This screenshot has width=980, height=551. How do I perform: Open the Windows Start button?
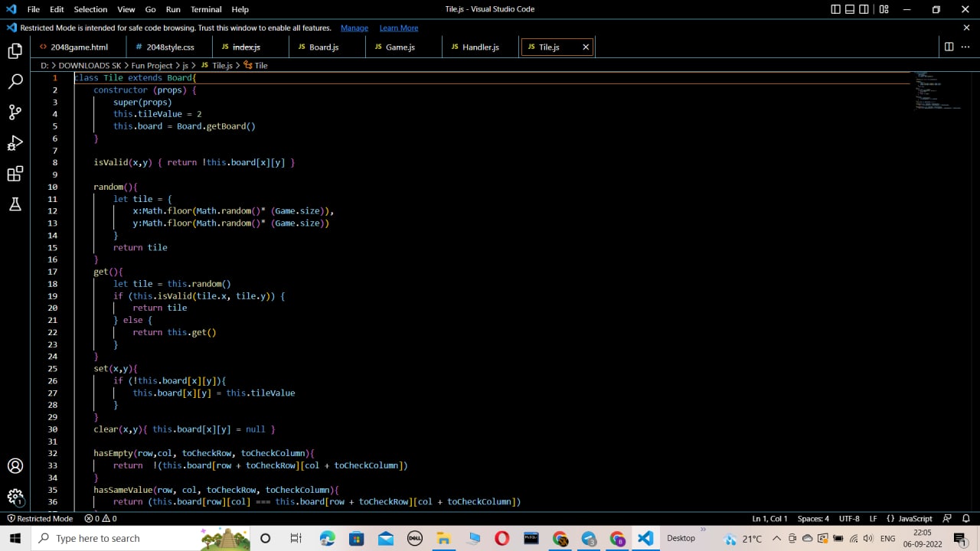pos(15,538)
